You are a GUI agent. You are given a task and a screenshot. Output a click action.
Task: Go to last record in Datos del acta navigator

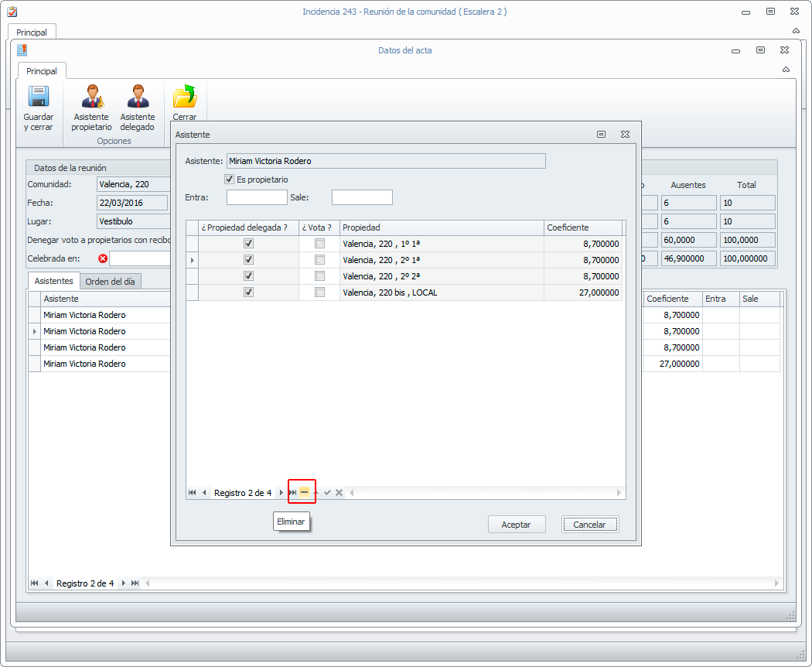click(135, 583)
